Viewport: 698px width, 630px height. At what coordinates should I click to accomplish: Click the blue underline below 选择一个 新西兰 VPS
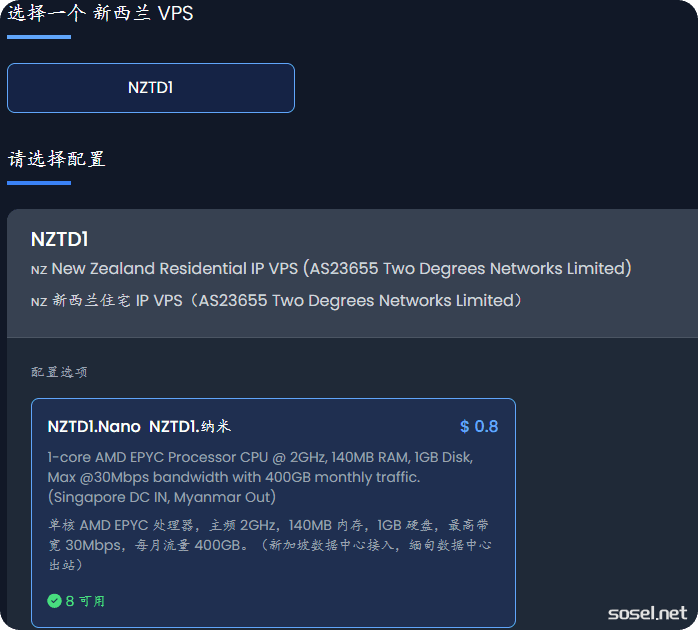click(39, 37)
